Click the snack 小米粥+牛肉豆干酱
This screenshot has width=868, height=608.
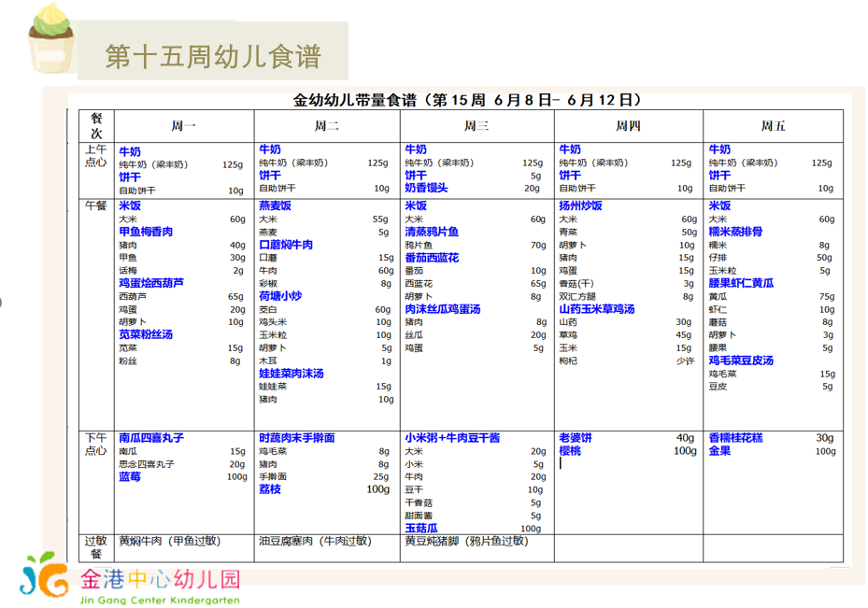[452, 438]
